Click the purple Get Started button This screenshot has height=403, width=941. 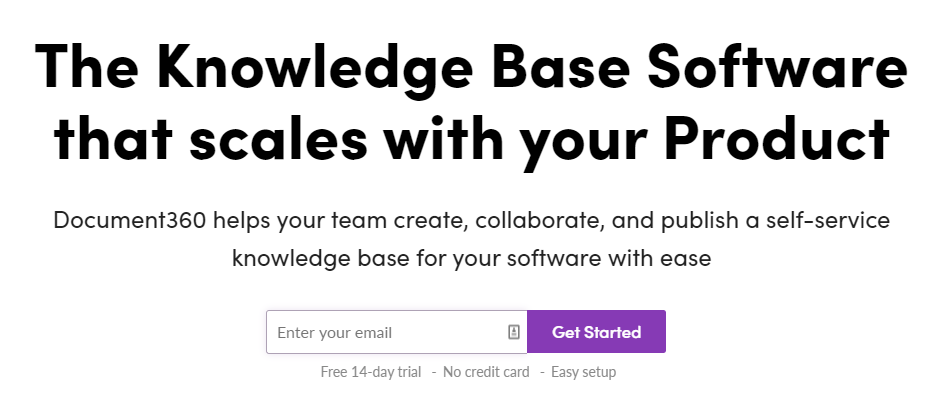click(x=597, y=332)
